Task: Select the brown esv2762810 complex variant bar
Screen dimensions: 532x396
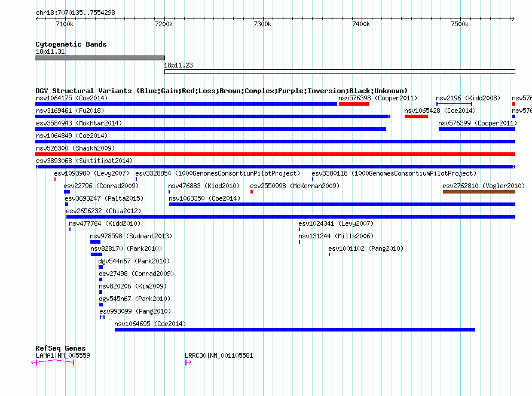Action: 479,192
